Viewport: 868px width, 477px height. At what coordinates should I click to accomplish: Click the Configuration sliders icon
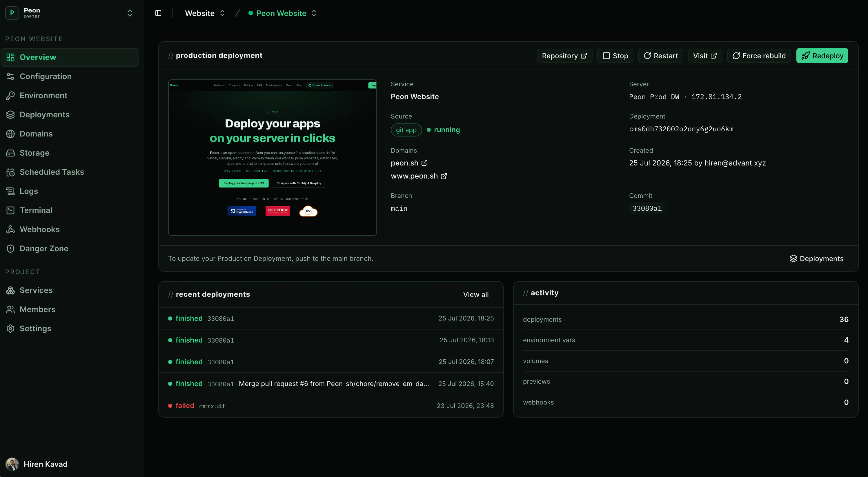10,77
